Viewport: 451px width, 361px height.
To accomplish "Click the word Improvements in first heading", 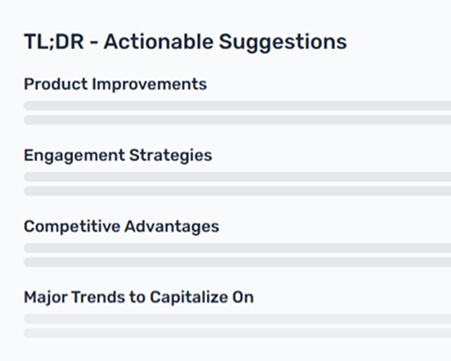I will pos(149,85).
